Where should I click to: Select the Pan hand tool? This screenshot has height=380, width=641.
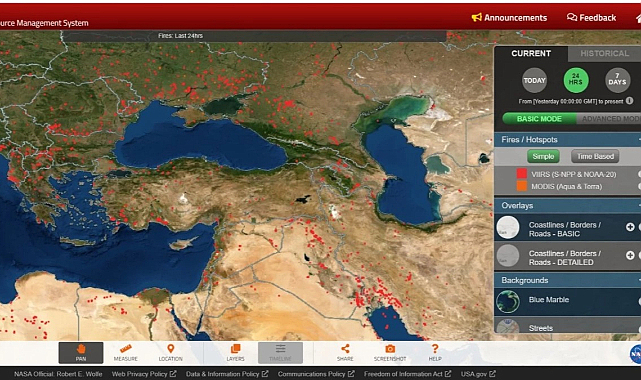[x=81, y=353]
